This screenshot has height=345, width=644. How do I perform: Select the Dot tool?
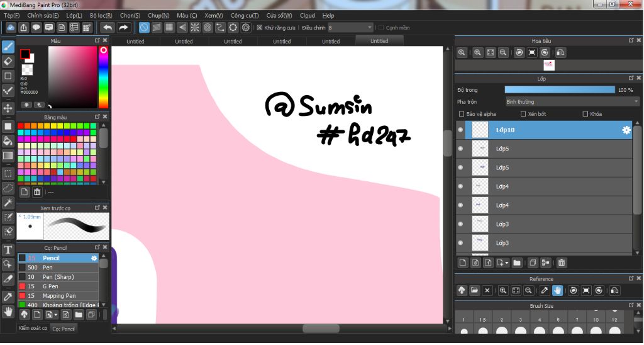coord(8,91)
